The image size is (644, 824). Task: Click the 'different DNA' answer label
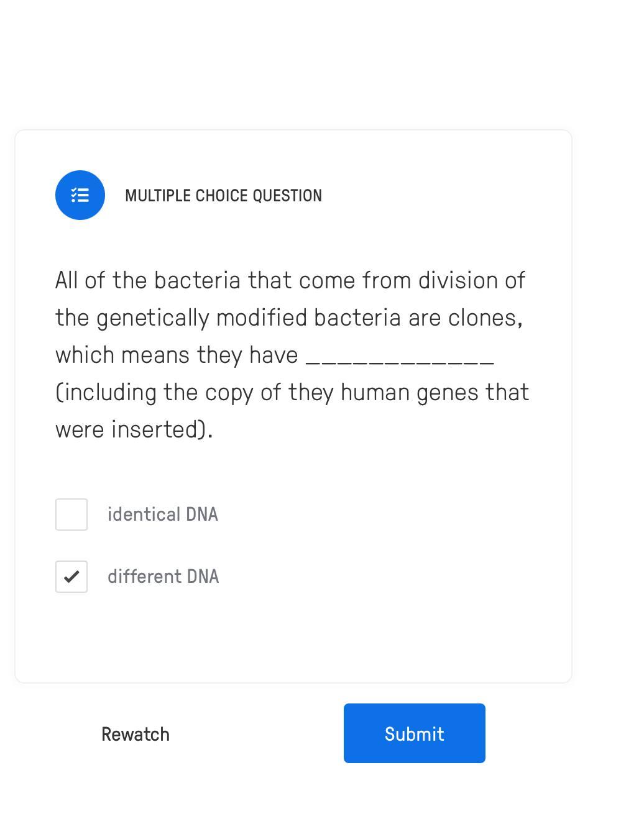coord(163,577)
